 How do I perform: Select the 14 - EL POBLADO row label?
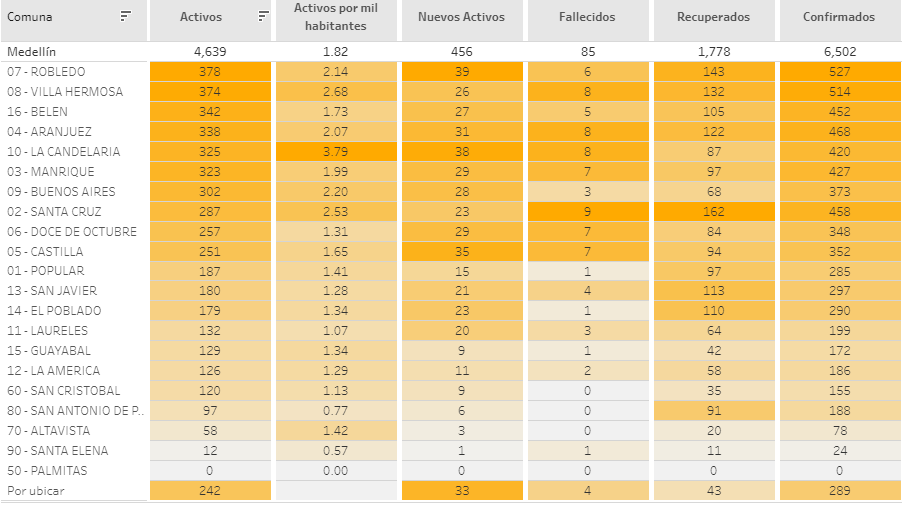click(x=52, y=311)
